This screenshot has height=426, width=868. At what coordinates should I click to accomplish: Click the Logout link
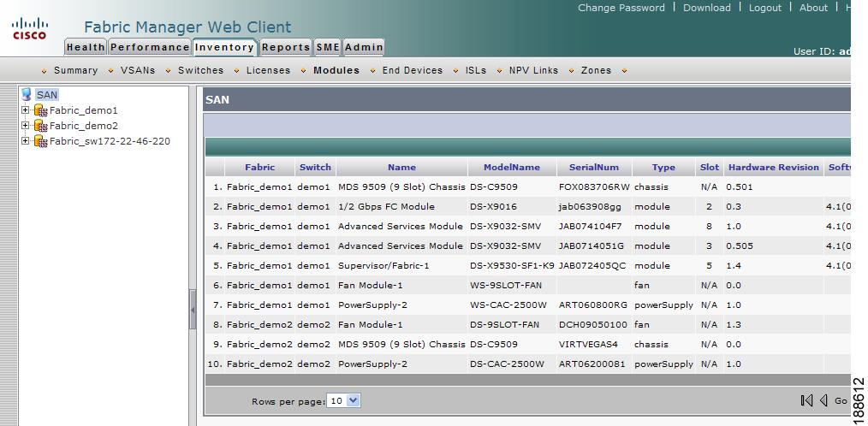coord(765,8)
